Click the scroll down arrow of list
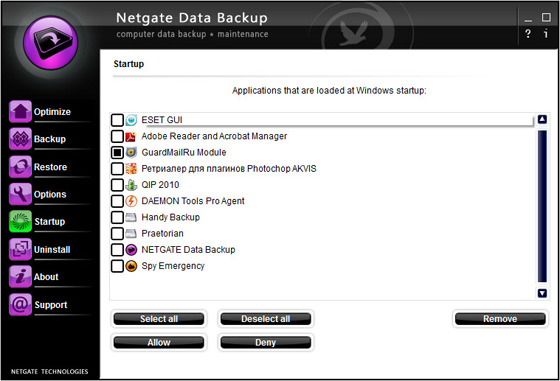The width and height of the screenshot is (560, 381). pyautogui.click(x=542, y=293)
